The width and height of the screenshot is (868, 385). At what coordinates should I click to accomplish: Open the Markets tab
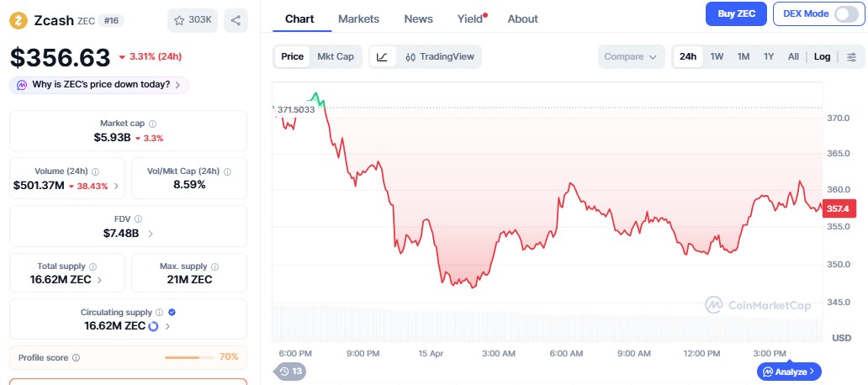[x=358, y=18]
